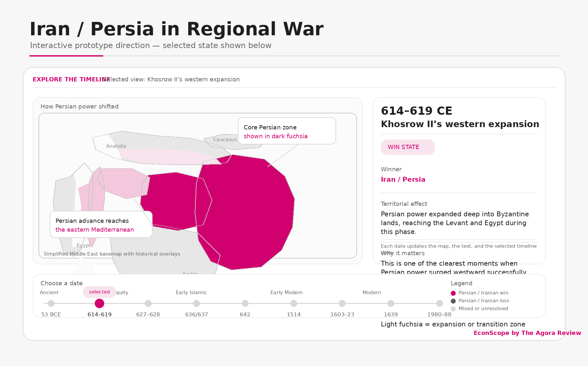Switch to the 1603–23 timeline marker
Screen dimensions: 588x366
click(342, 303)
